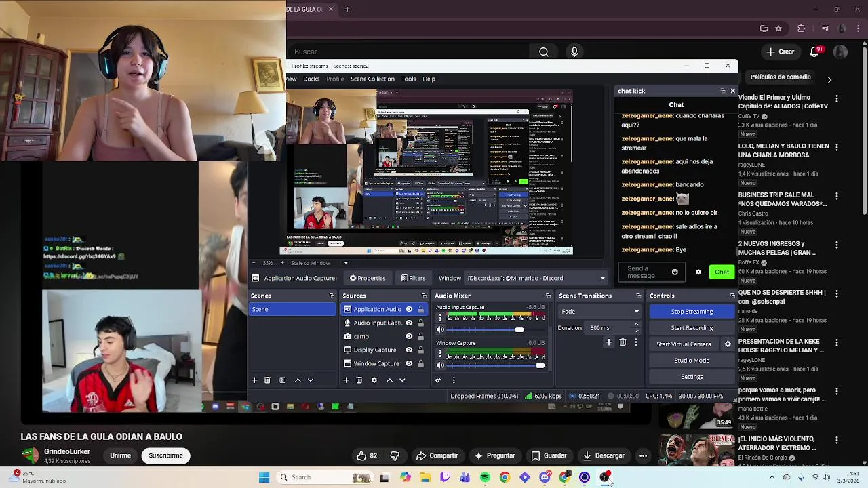Open Audio Mixer dock three-dot menu

click(454, 380)
